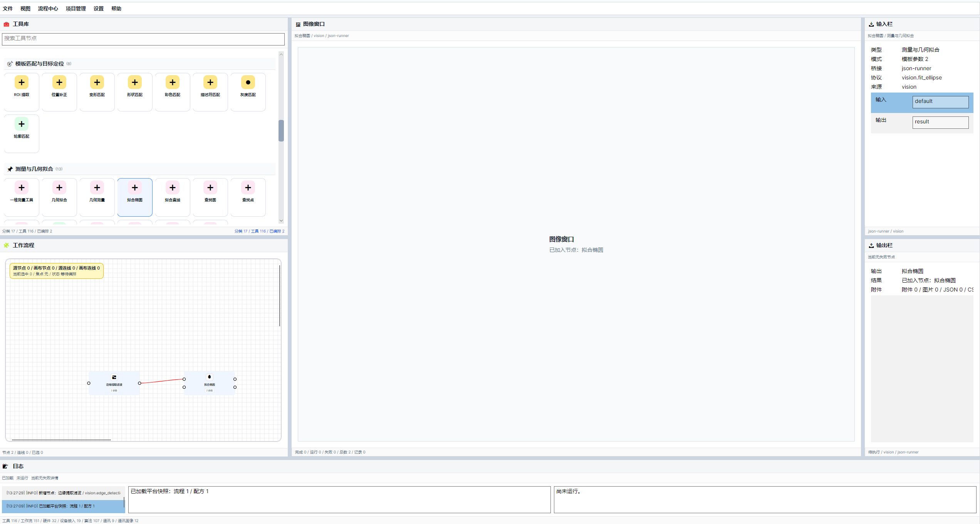Add the 彩色匹配 tool
The width and height of the screenshot is (980, 524).
[173, 92]
